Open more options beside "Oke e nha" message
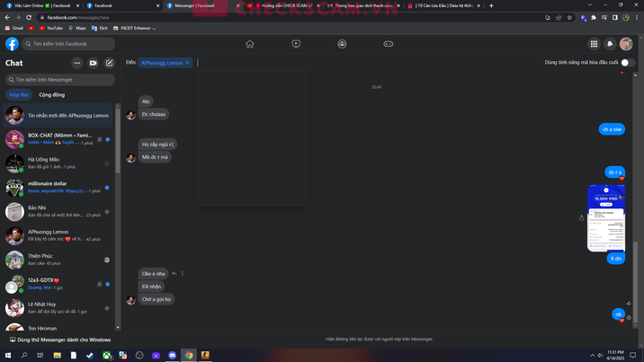 click(183, 273)
